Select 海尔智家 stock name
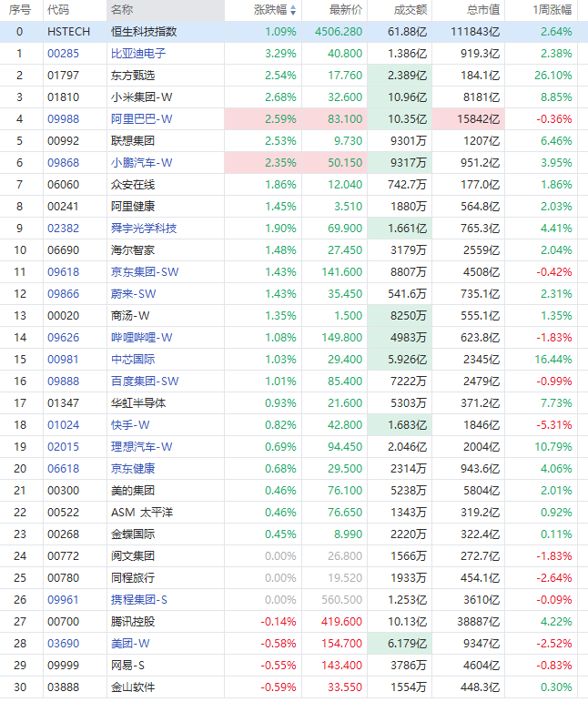Viewport: 588px width, 702px height. point(133,250)
